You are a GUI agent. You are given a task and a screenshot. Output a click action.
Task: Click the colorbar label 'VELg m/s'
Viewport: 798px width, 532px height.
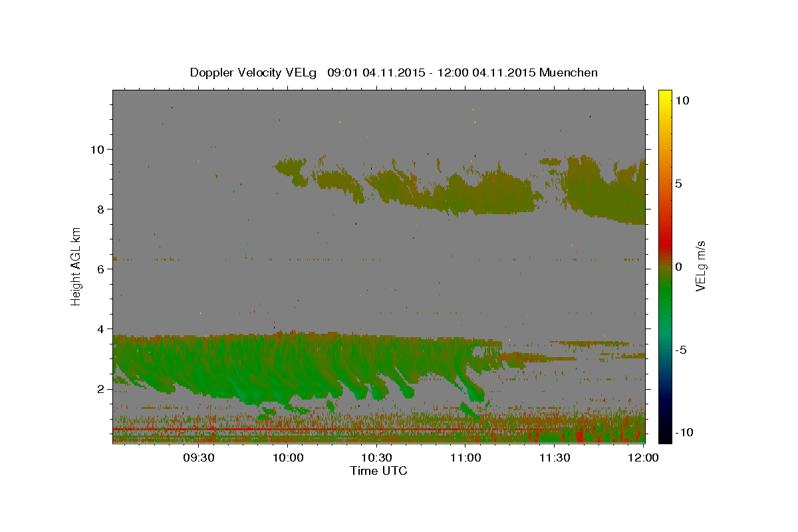point(700,266)
